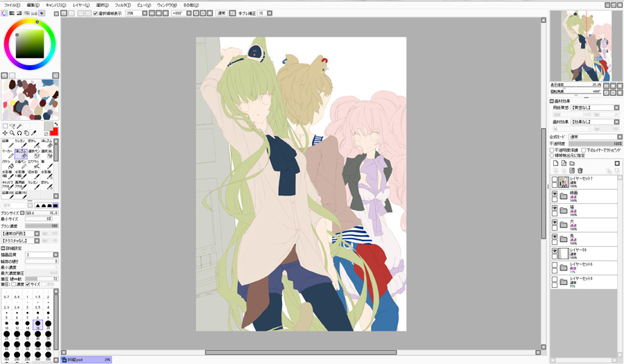Select the rectangular selection tool

(x=5, y=126)
